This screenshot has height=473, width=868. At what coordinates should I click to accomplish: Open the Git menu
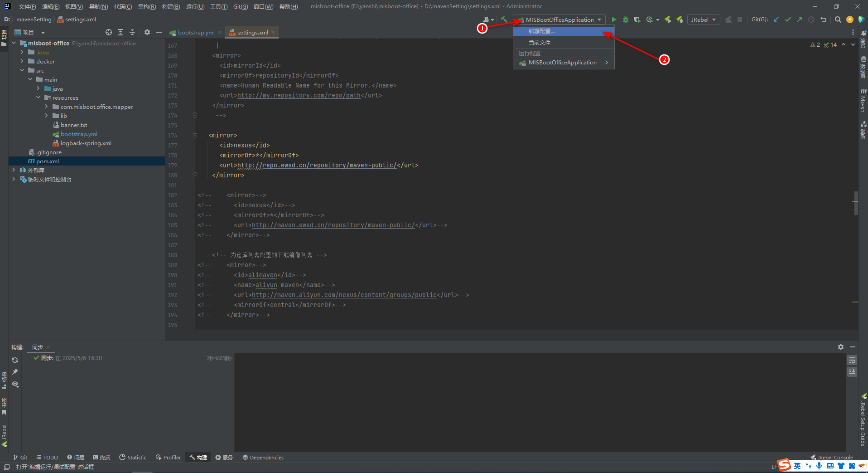click(241, 6)
